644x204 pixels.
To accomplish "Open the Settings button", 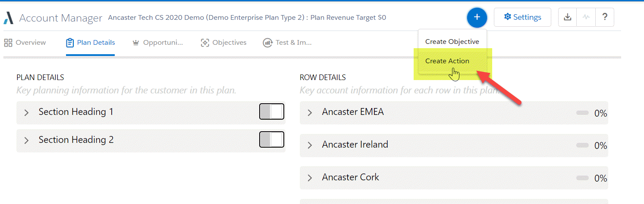I will click(x=522, y=17).
